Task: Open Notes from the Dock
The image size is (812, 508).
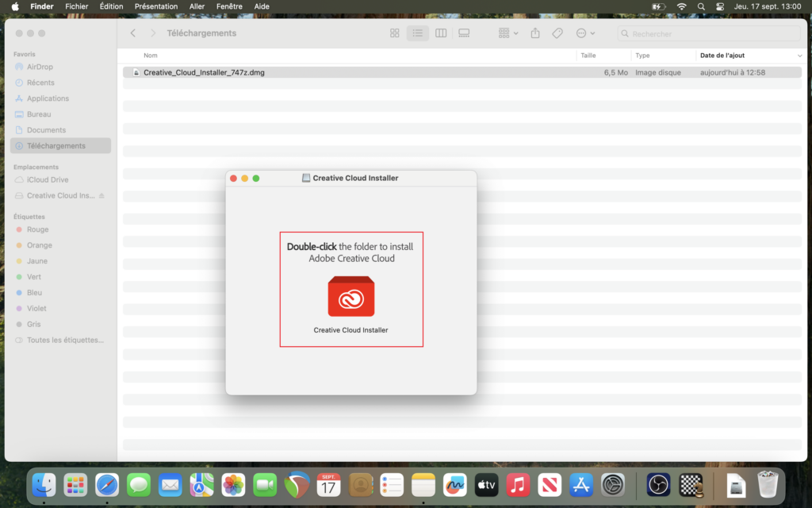Action: point(423,485)
